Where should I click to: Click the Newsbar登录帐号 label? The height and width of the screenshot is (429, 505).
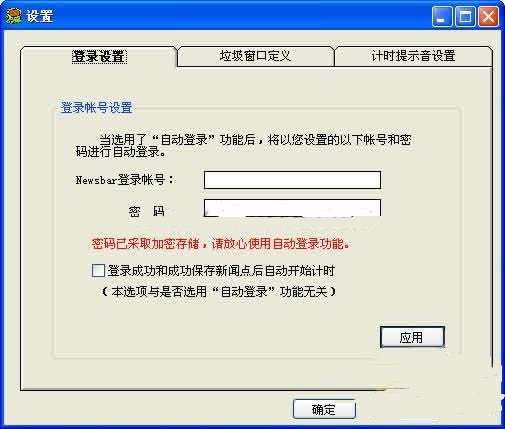tap(125, 180)
